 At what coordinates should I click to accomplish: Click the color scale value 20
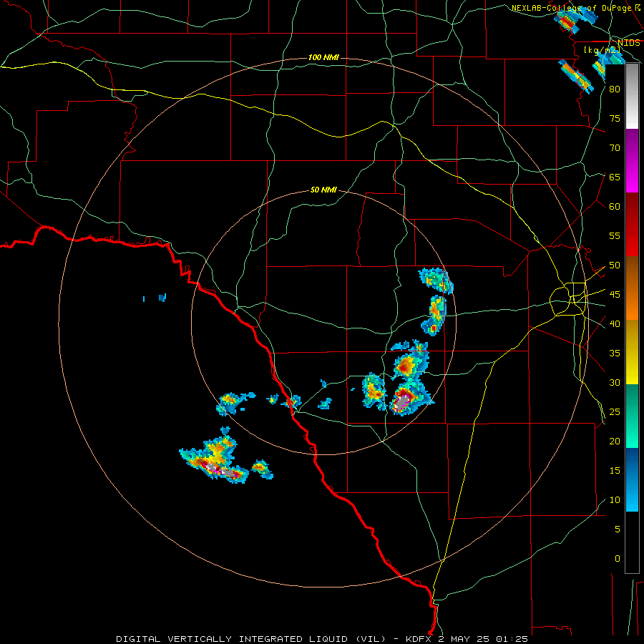615,441
